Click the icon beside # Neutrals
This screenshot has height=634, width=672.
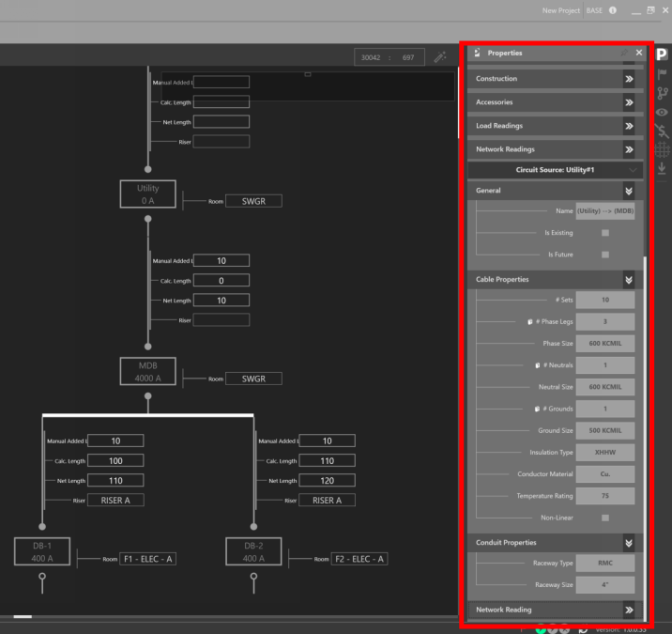(538, 365)
